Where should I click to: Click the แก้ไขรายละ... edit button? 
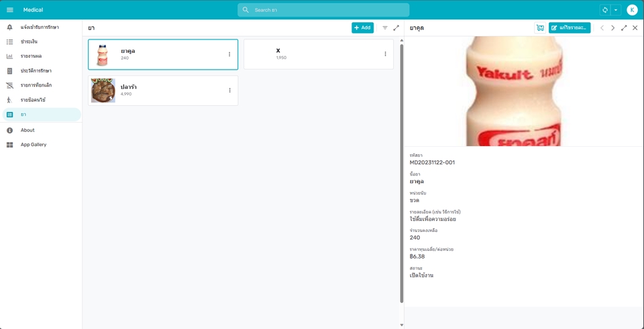point(570,28)
